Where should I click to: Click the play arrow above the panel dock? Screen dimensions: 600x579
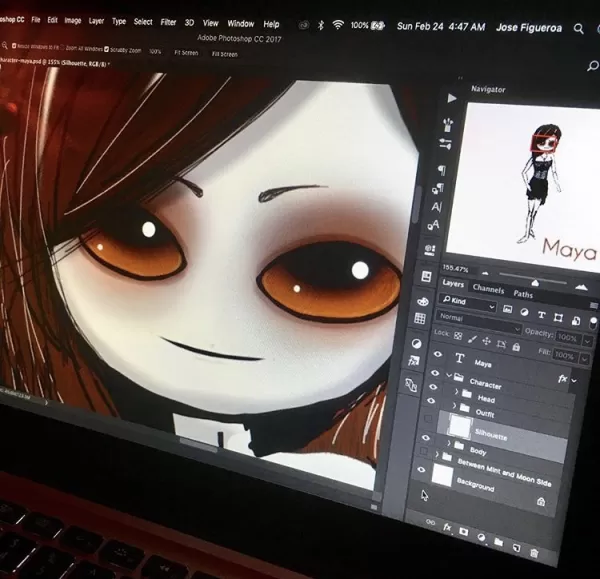(452, 98)
